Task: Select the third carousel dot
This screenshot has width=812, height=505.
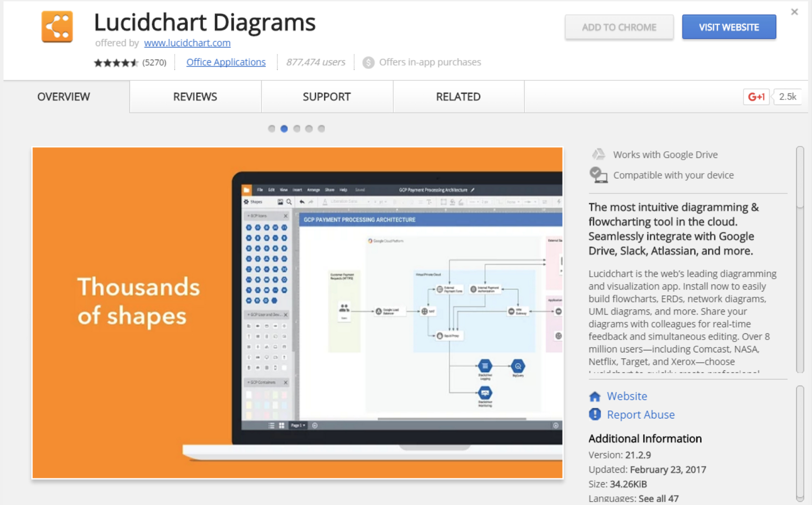Action: [297, 128]
